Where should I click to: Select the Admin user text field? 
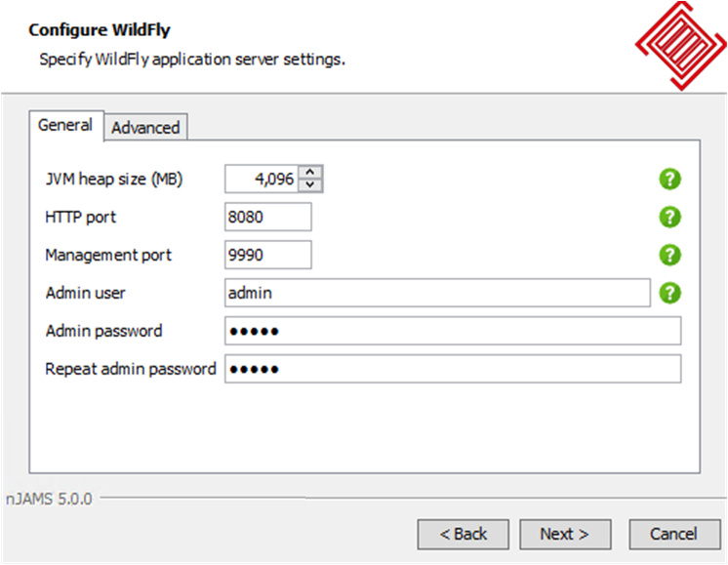[437, 293]
